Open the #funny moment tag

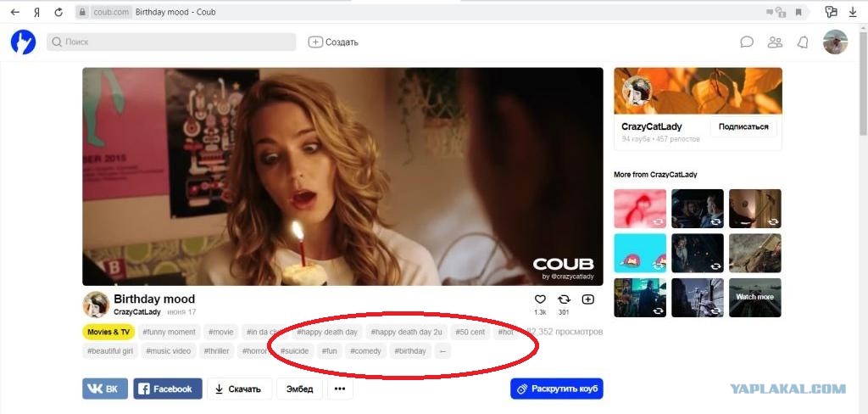(x=169, y=332)
